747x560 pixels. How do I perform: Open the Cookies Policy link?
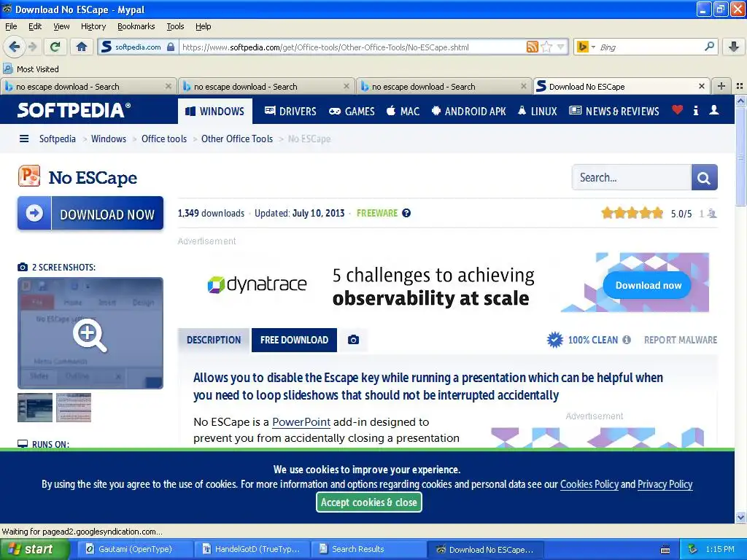point(589,484)
